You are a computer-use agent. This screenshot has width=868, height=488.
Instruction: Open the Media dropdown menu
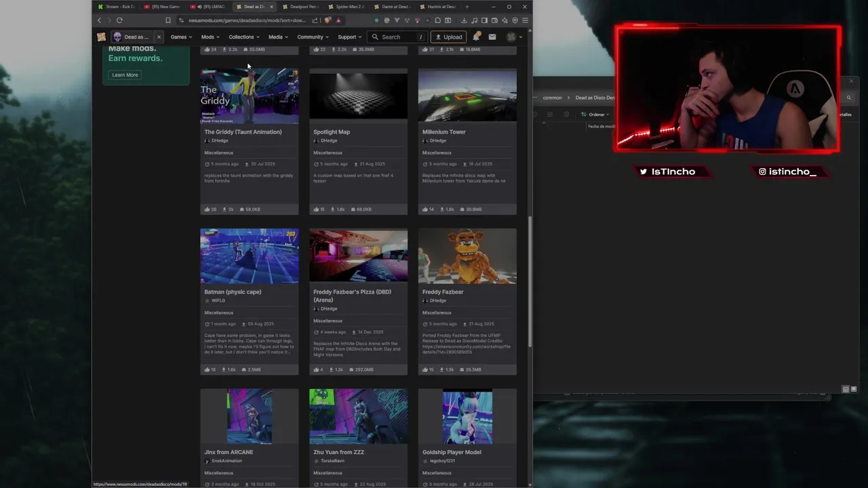[278, 37]
